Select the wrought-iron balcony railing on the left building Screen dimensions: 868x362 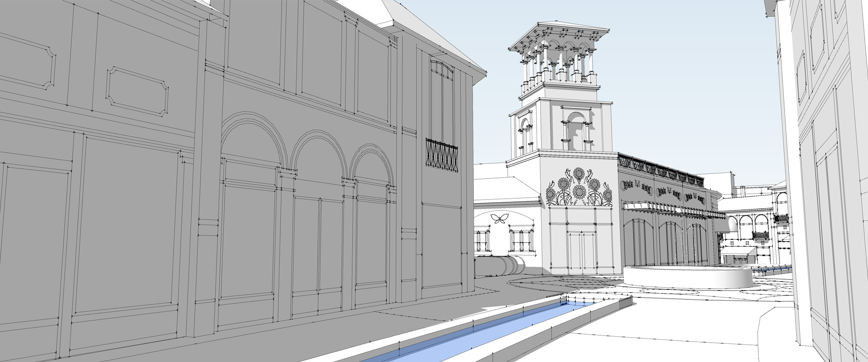[442, 155]
